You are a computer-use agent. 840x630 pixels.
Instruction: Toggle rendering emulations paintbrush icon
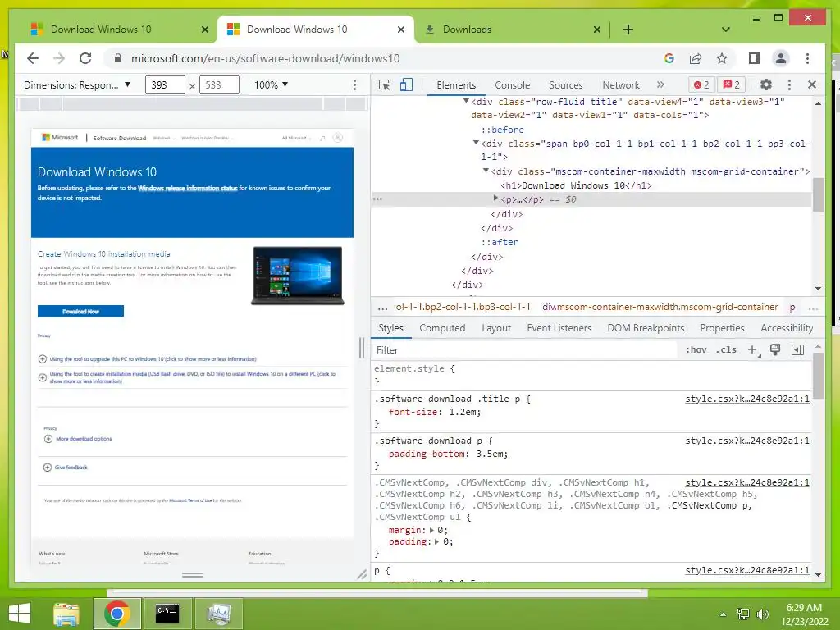point(774,349)
